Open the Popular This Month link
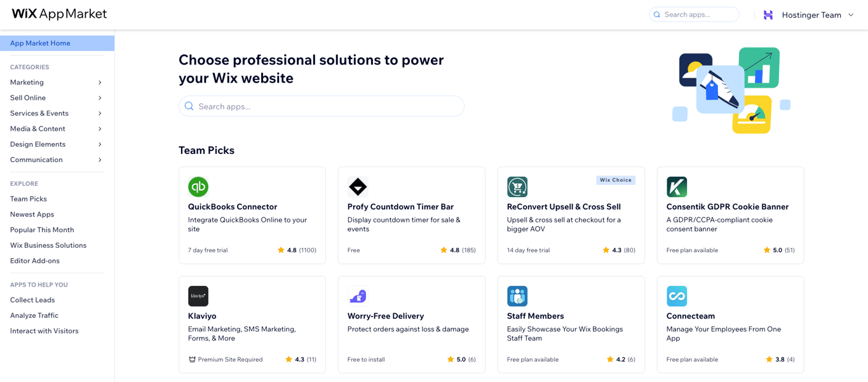Screen dimensions: 868x382 pyautogui.click(x=42, y=229)
